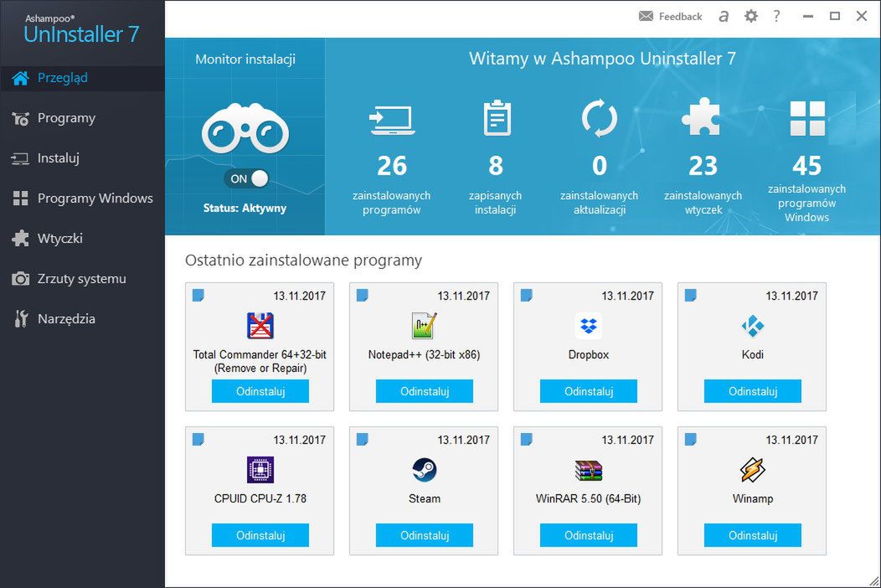Click the circular arrows updates icon

(599, 118)
